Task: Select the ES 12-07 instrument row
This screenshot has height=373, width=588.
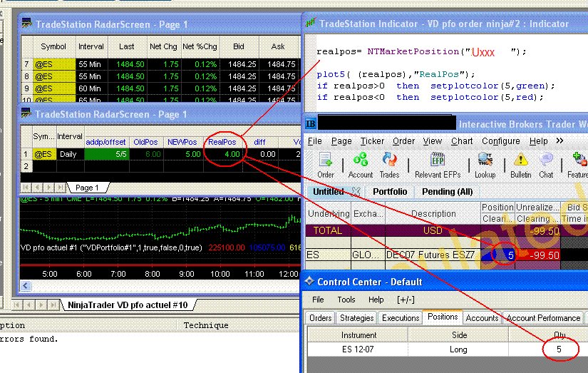Action: [x=447, y=349]
